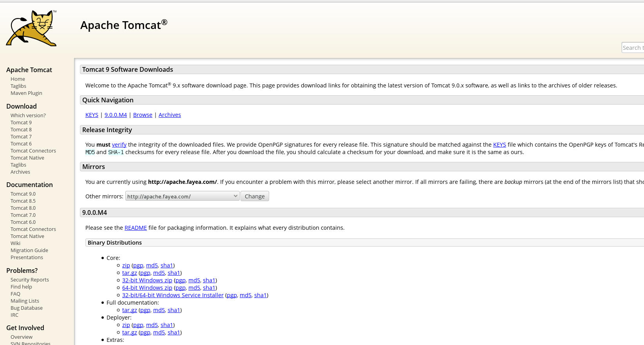Select Tomcat 7 download link in sidebar
644x345 pixels.
(21, 136)
